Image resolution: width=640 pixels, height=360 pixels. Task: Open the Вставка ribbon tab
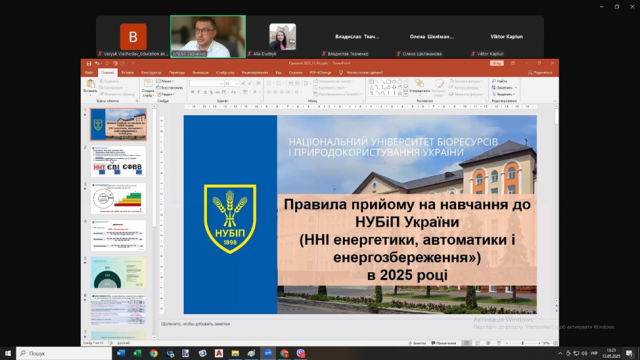pyautogui.click(x=127, y=73)
